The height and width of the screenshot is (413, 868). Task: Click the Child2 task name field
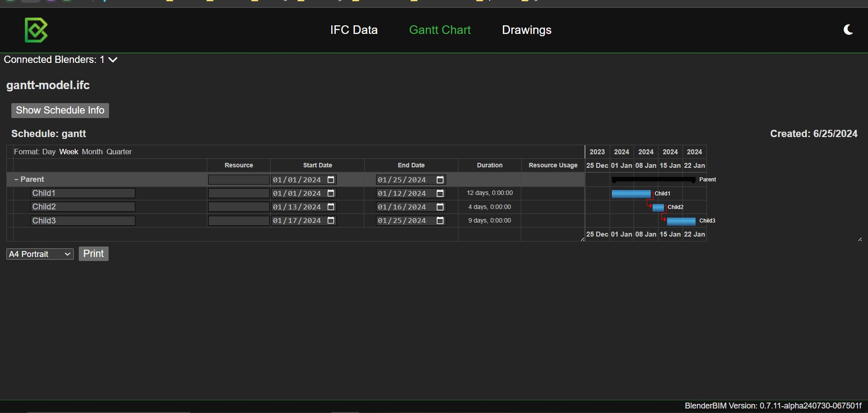[83, 207]
